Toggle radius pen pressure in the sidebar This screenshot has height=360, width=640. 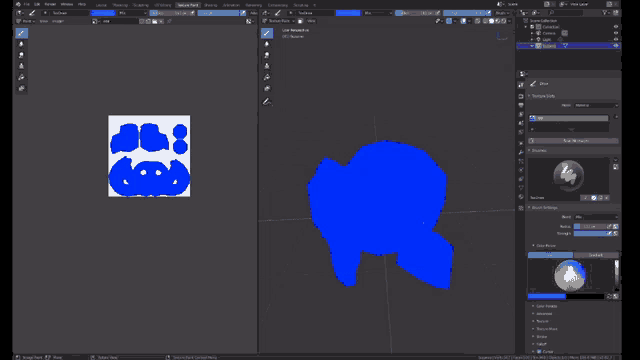615,226
